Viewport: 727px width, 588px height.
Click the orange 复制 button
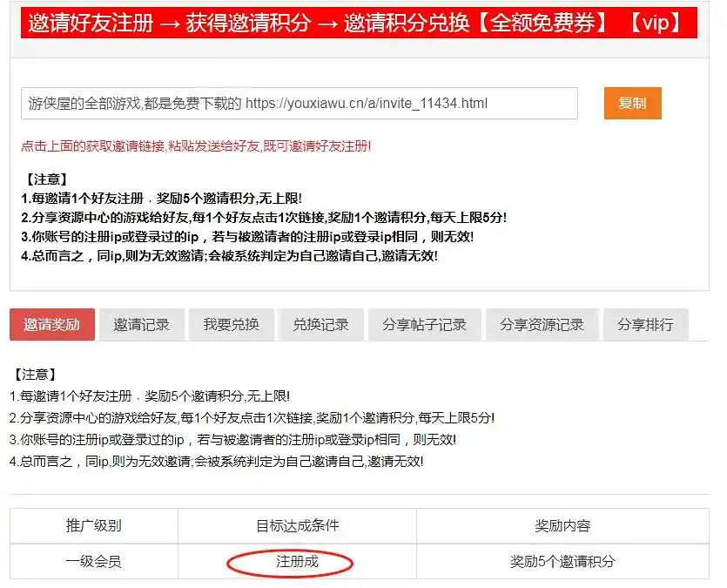632,103
